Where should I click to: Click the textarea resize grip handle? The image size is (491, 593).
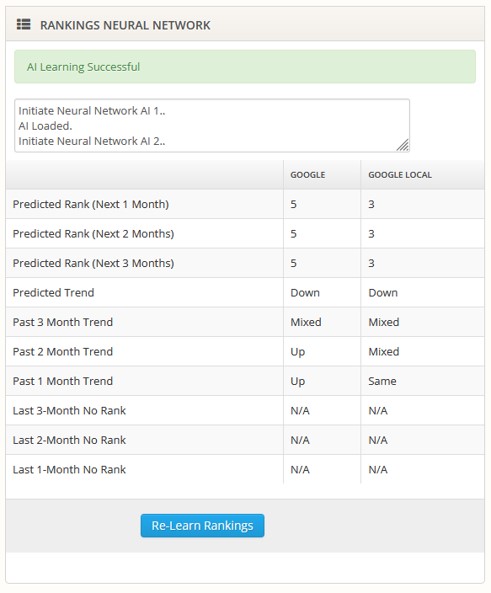coord(403,146)
